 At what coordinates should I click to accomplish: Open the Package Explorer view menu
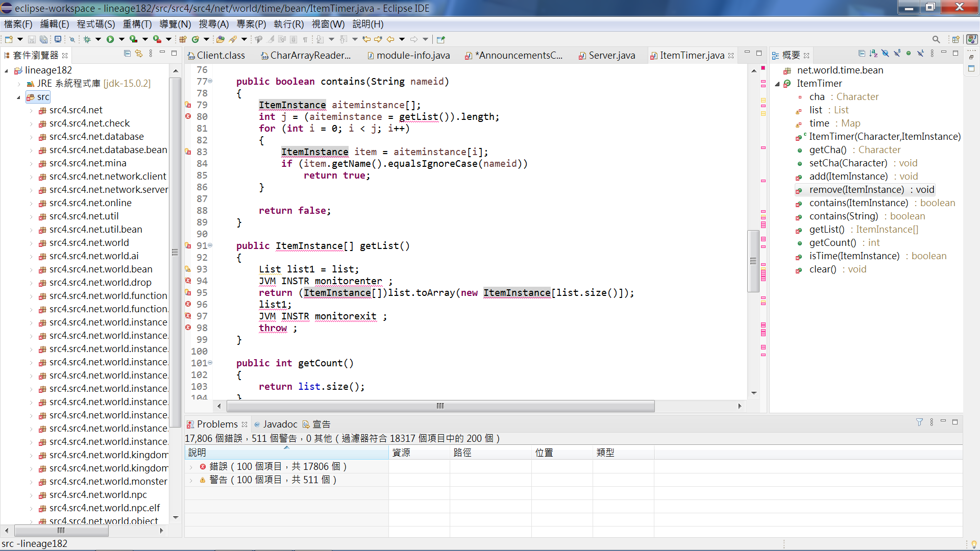click(x=151, y=54)
